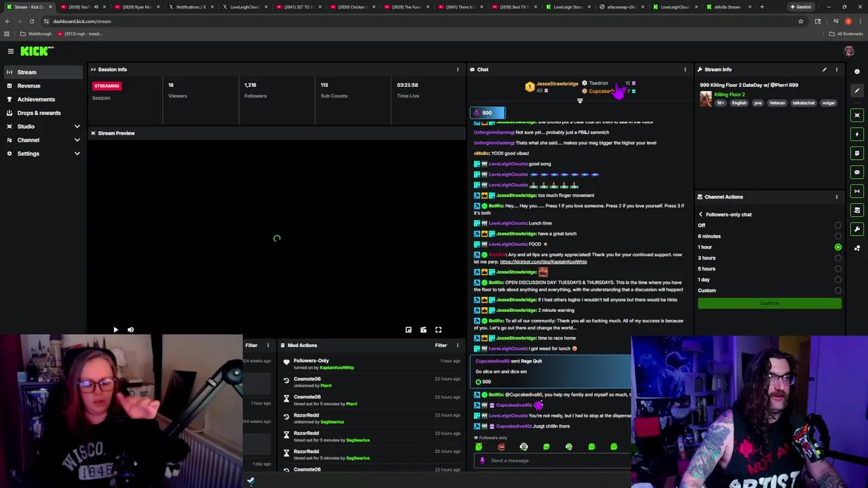Play the stream preview
Screen dimensions: 868x488
tap(115, 329)
